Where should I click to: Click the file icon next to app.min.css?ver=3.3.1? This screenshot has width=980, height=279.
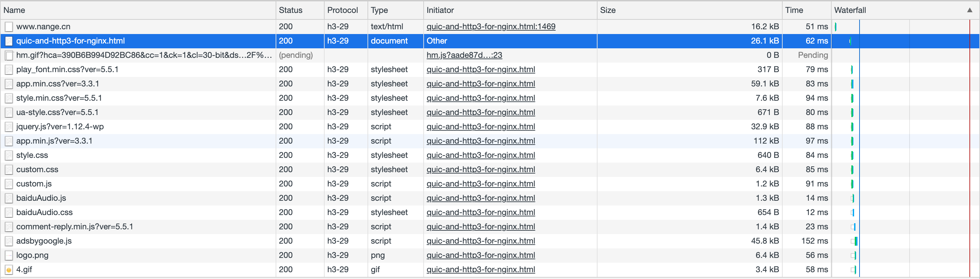click(9, 84)
